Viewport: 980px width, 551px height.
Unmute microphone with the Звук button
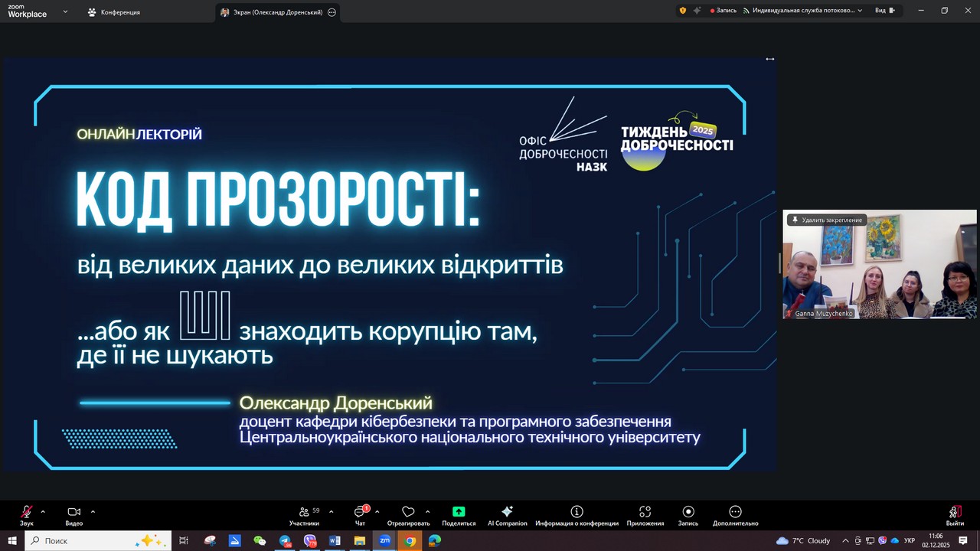coord(27,516)
